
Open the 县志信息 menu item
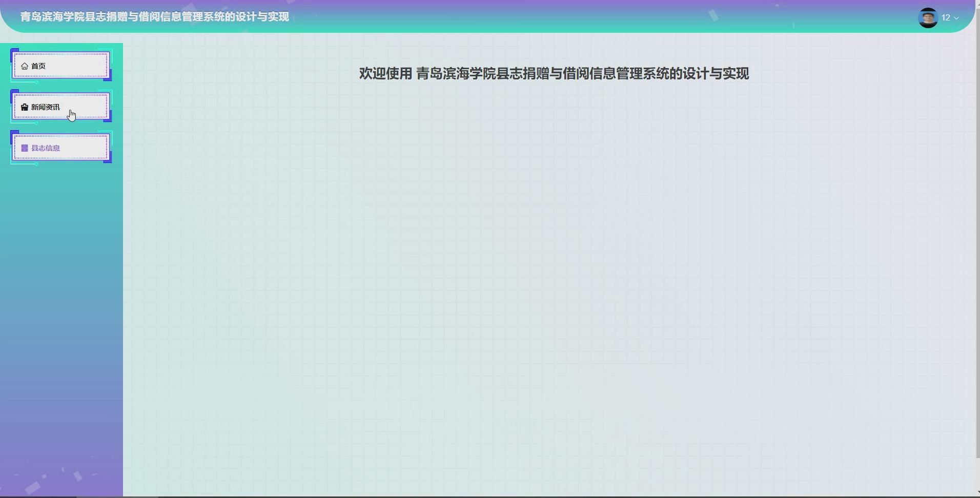point(61,148)
